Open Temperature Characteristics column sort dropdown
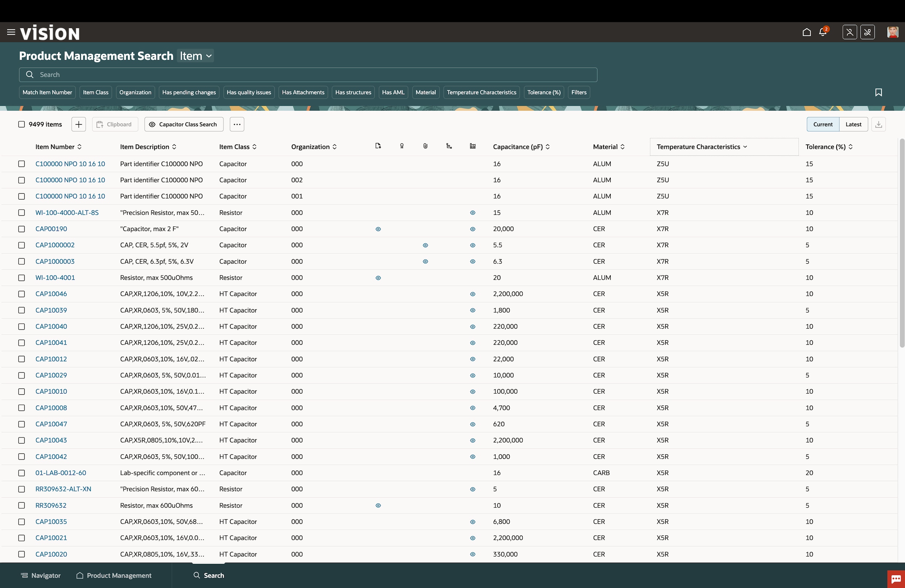905x588 pixels. (745, 147)
